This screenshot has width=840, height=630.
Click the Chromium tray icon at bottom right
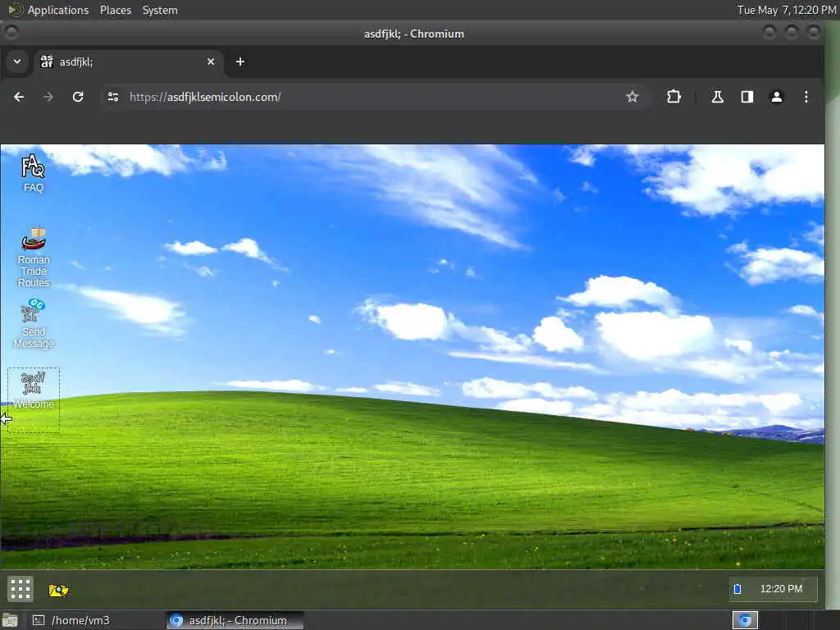click(x=745, y=620)
